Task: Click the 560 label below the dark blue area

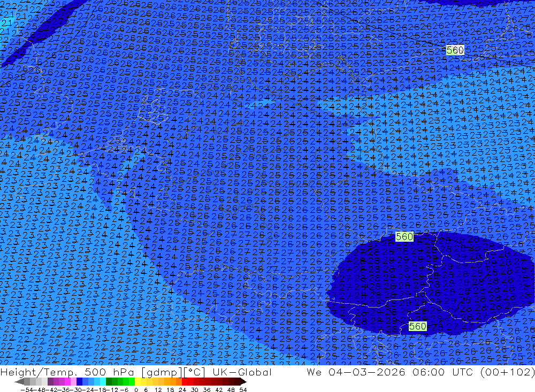Action: [418, 326]
